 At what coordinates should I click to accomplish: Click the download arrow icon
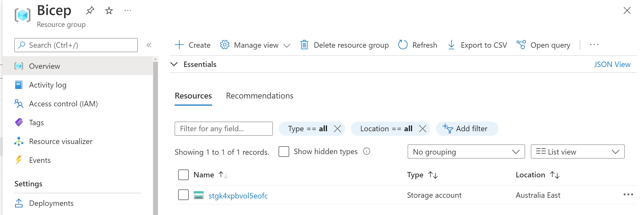tap(451, 45)
